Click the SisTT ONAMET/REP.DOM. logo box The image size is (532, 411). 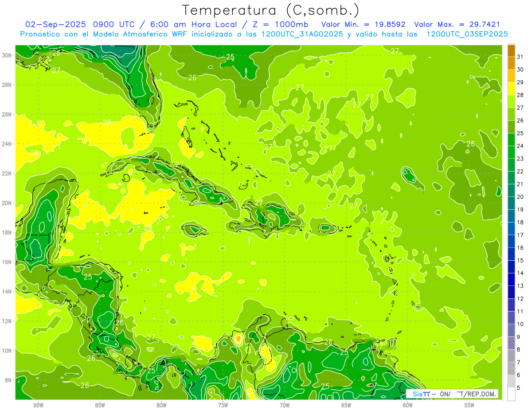pyautogui.click(x=452, y=394)
